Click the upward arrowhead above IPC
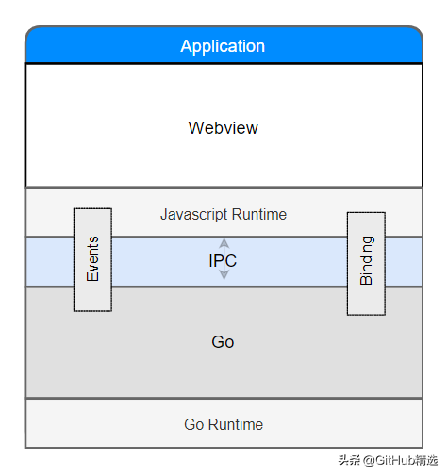448x476 pixels. (x=224, y=243)
